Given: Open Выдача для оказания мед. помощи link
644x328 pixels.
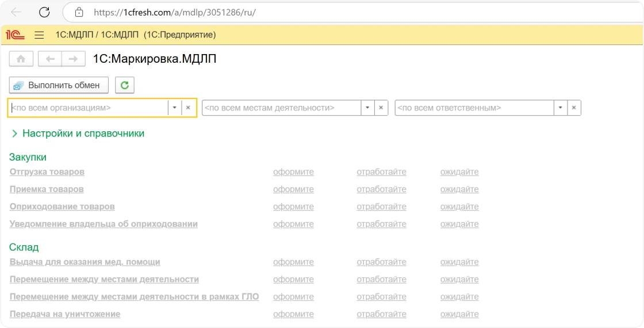Looking at the screenshot, I should pyautogui.click(x=85, y=262).
